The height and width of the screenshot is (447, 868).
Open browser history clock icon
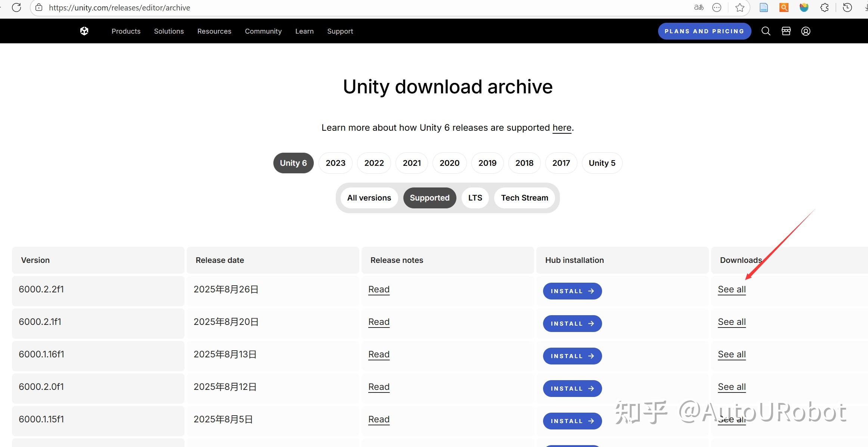click(x=847, y=7)
